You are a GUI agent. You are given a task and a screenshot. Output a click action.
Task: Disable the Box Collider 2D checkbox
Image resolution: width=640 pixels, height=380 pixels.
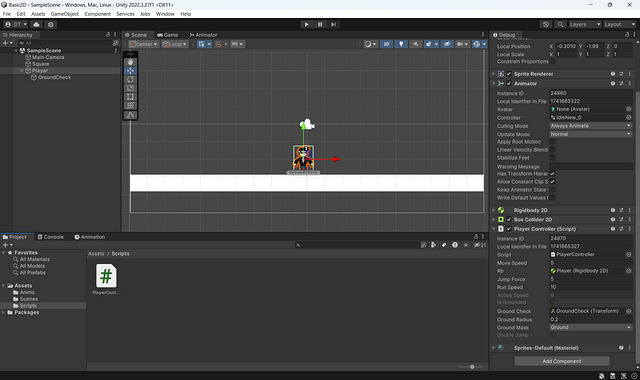tap(509, 220)
